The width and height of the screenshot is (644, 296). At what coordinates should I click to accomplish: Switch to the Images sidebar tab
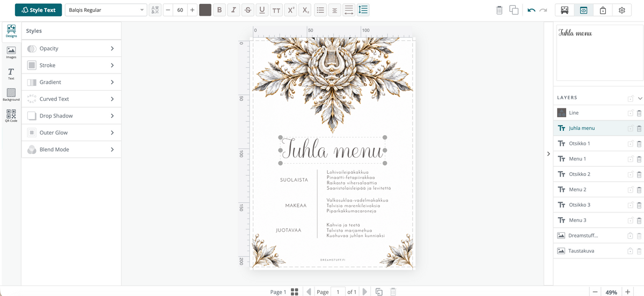tap(11, 53)
